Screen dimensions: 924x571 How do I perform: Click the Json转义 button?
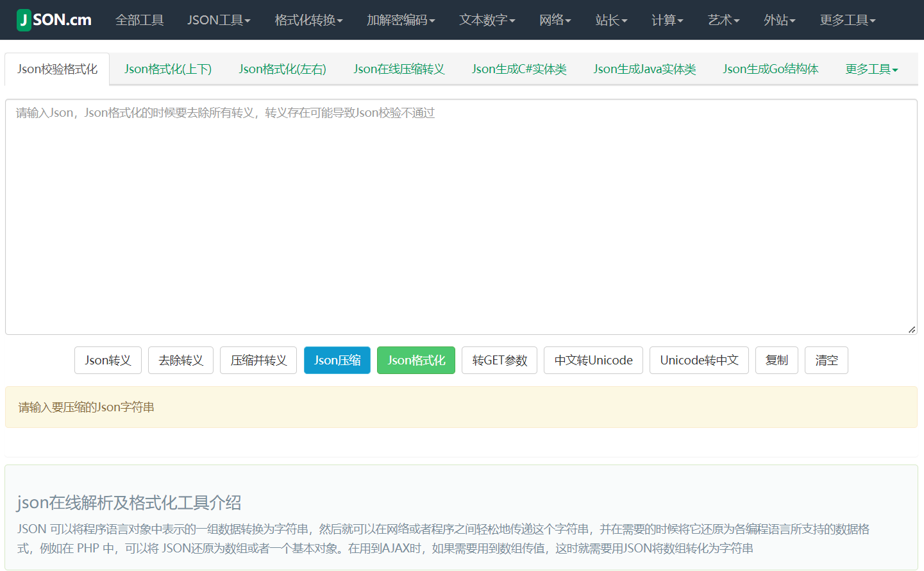(x=108, y=361)
